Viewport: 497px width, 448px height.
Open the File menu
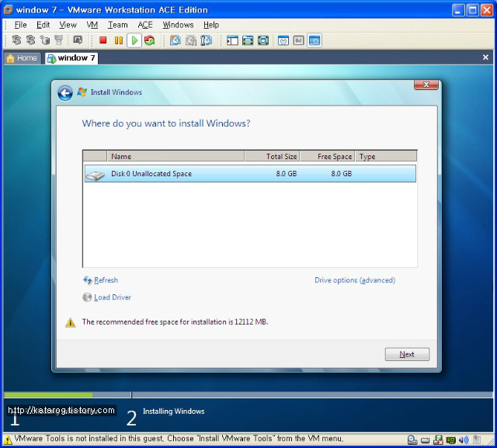coord(21,25)
